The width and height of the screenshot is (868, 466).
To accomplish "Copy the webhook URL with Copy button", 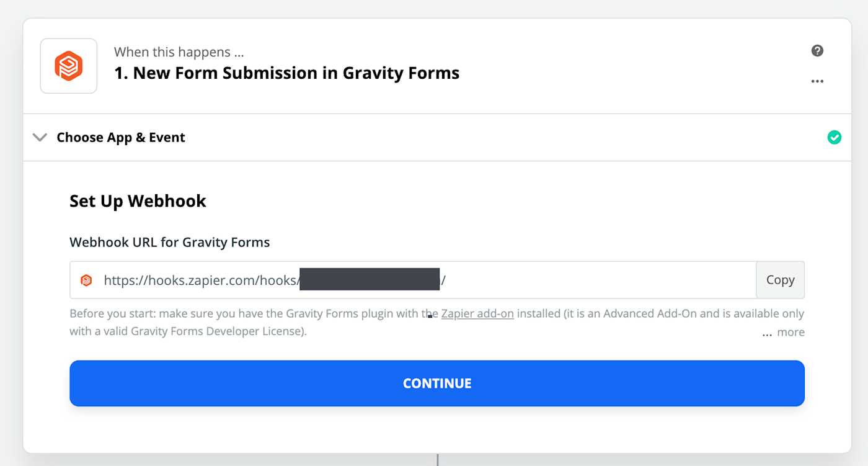I will 780,280.
